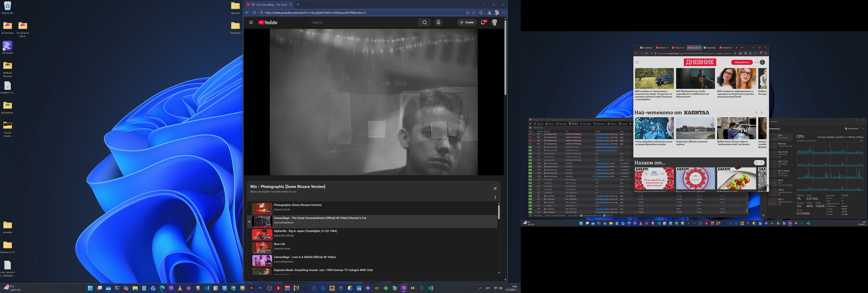This screenshot has height=293, width=868.
Task: Click the YouTube logo to go home
Action: (x=268, y=23)
